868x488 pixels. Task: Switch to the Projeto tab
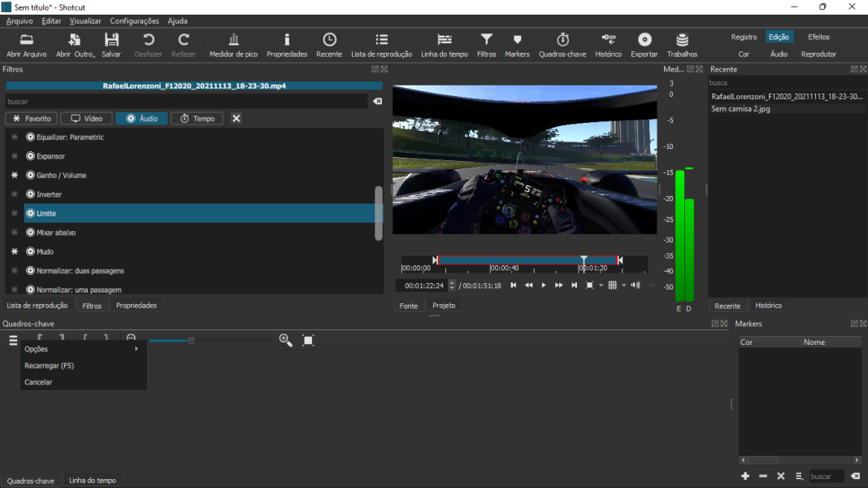coord(443,305)
